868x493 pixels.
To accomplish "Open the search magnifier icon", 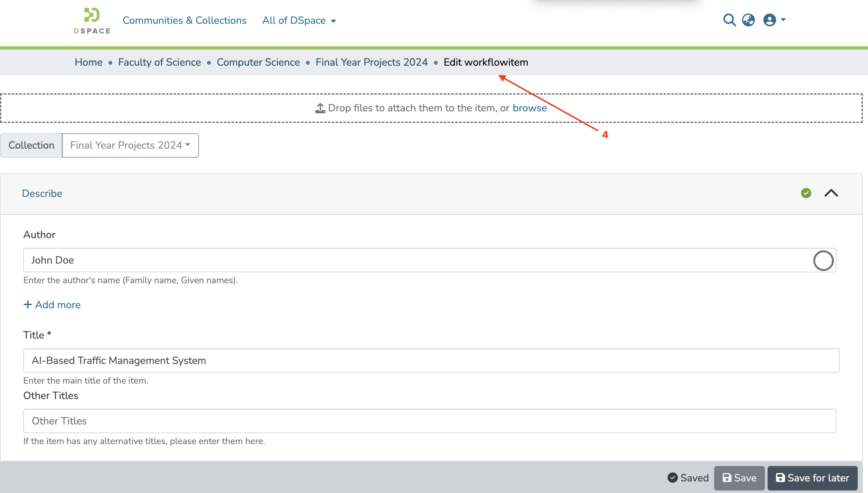I will point(729,20).
